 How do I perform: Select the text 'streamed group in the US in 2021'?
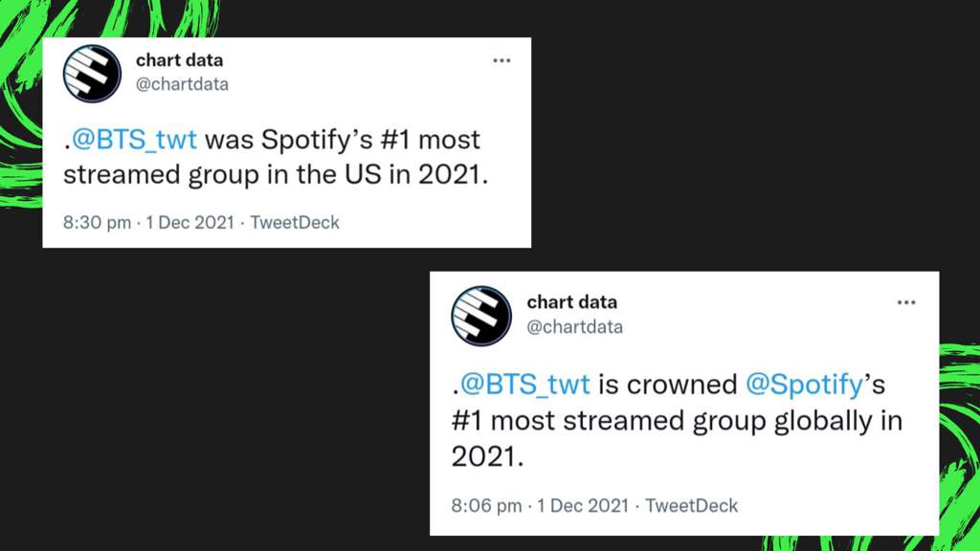275,175
